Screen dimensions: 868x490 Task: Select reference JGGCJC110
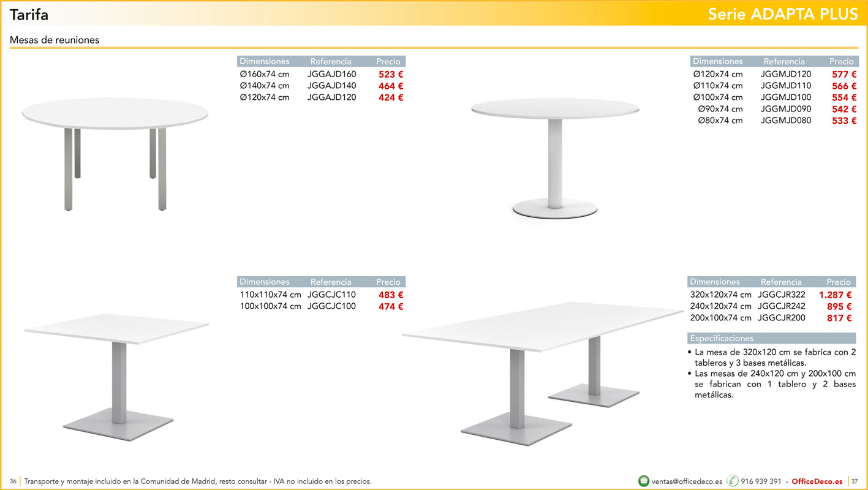pos(331,295)
